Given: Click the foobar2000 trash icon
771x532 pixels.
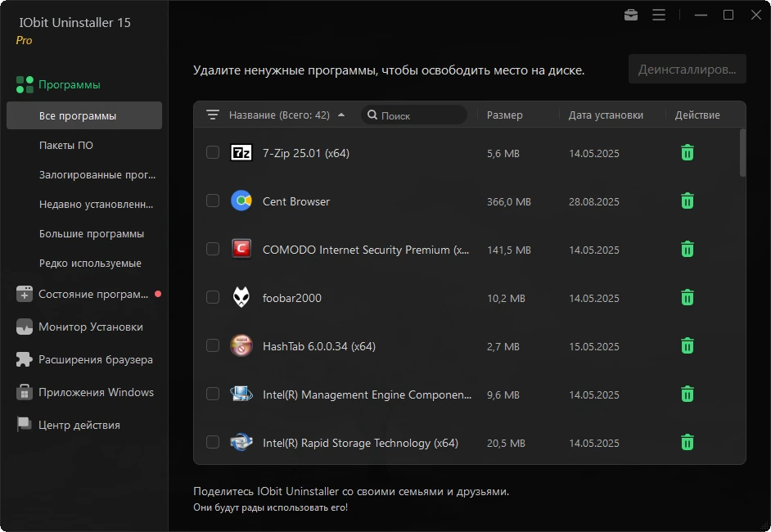Looking at the screenshot, I should [x=688, y=297].
